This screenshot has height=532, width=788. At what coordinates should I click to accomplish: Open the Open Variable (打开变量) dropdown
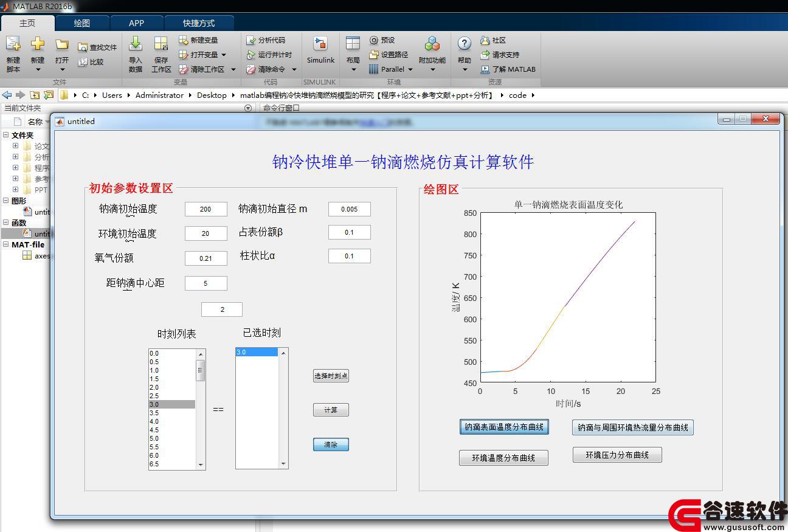coord(223,55)
